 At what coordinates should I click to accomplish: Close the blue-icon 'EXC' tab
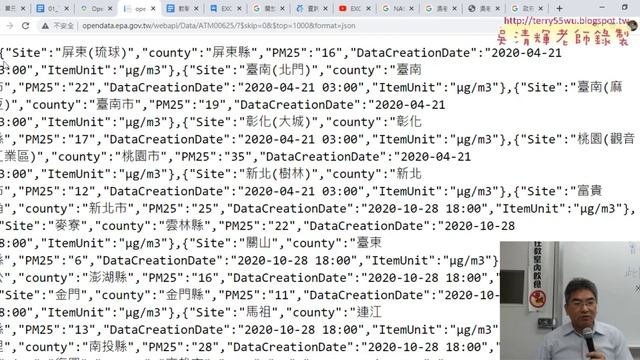click(239, 8)
